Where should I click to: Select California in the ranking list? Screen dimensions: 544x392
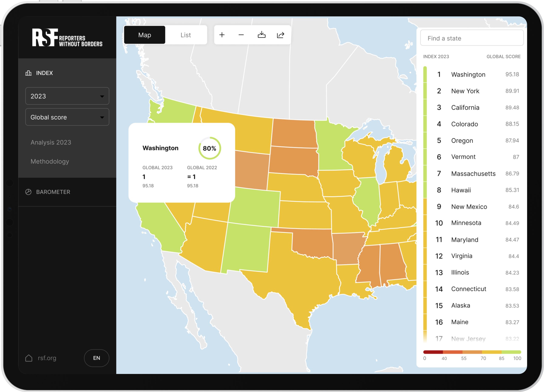pos(465,108)
